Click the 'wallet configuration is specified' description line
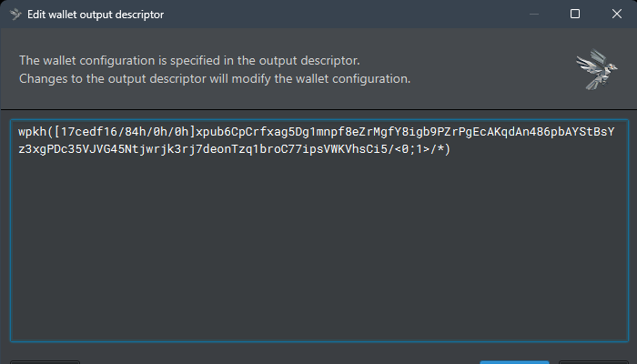Viewport: 637px width, 364px height. (189, 61)
